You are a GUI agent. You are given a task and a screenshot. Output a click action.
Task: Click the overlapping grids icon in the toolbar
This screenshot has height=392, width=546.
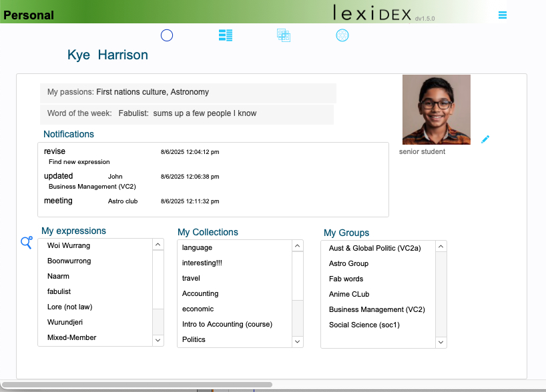pyautogui.click(x=284, y=35)
